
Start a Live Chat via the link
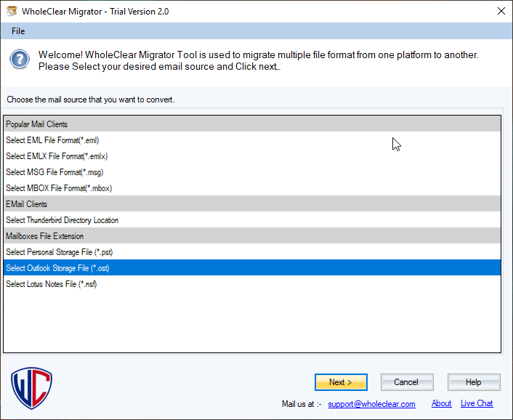point(477,403)
